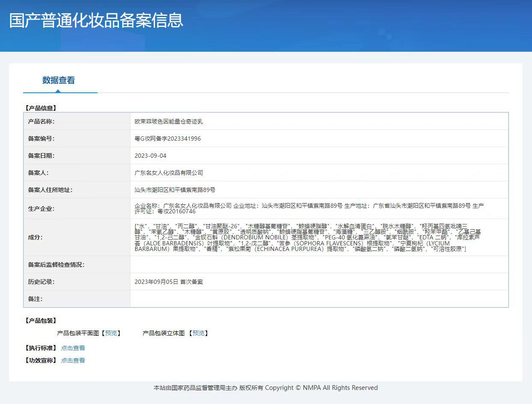Open 产品包装平面图 预览 link

(110, 333)
